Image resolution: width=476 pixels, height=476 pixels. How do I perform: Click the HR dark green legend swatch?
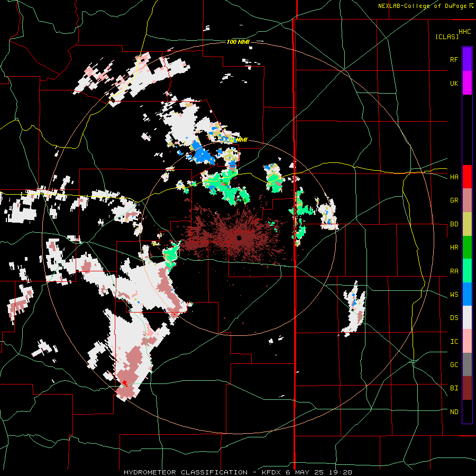(x=467, y=247)
